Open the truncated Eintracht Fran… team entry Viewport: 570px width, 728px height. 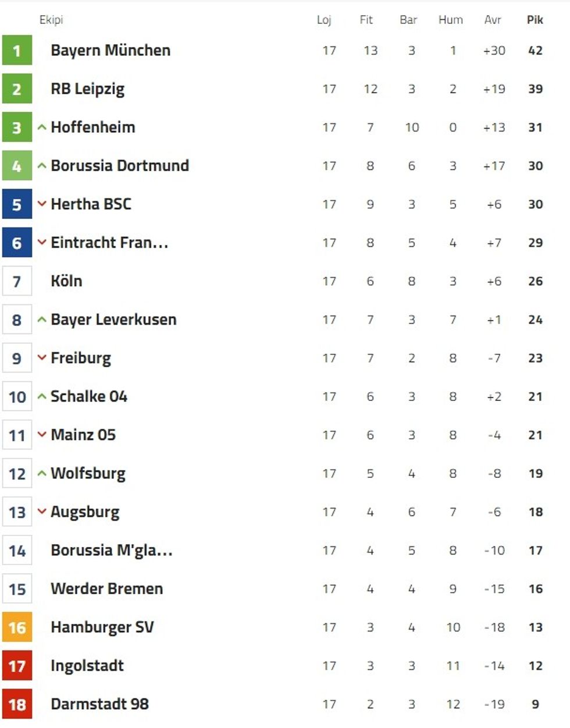click(x=109, y=243)
